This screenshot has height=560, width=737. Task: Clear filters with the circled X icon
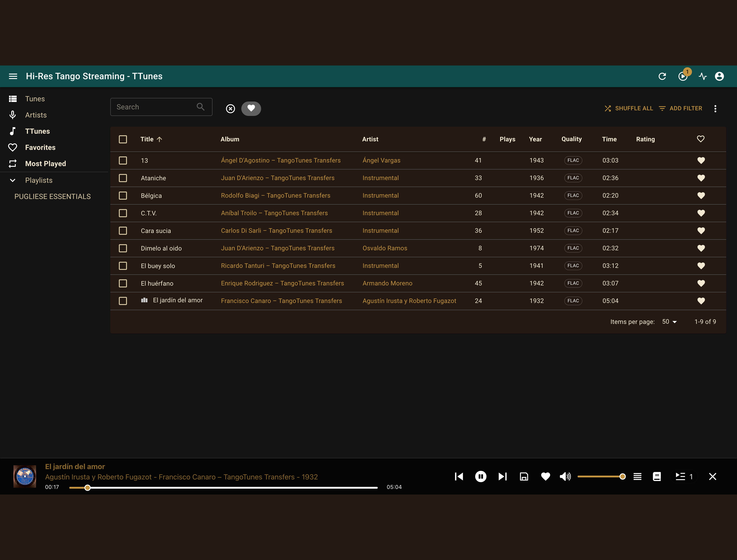[x=230, y=109]
